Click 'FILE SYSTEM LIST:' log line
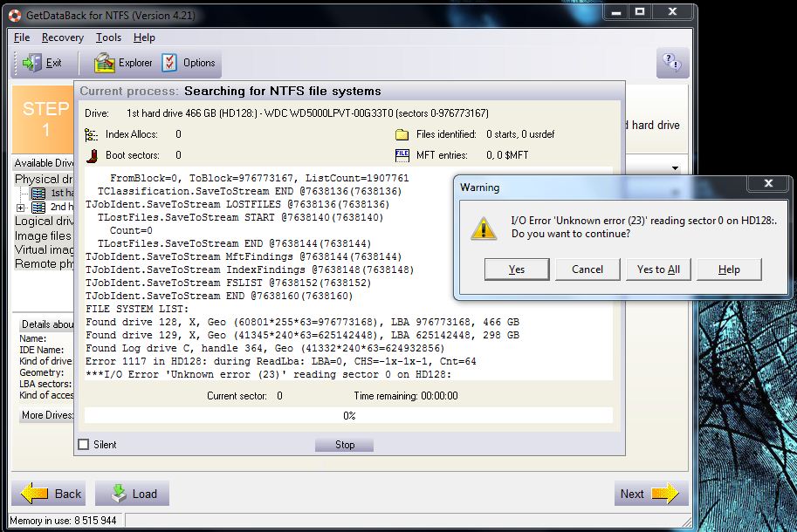 tap(137, 309)
